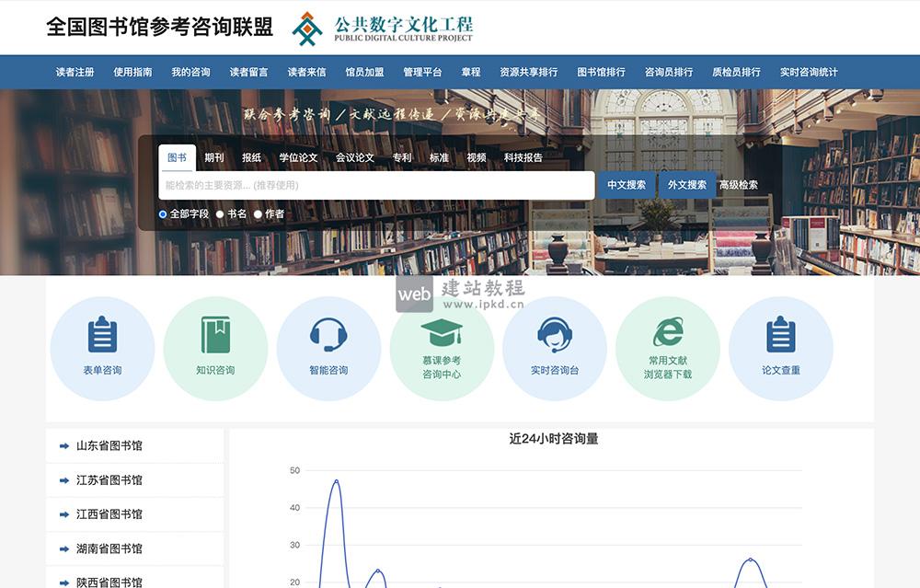Open the 表单咨询 form consultation icon
This screenshot has height=588, width=920.
[102, 348]
